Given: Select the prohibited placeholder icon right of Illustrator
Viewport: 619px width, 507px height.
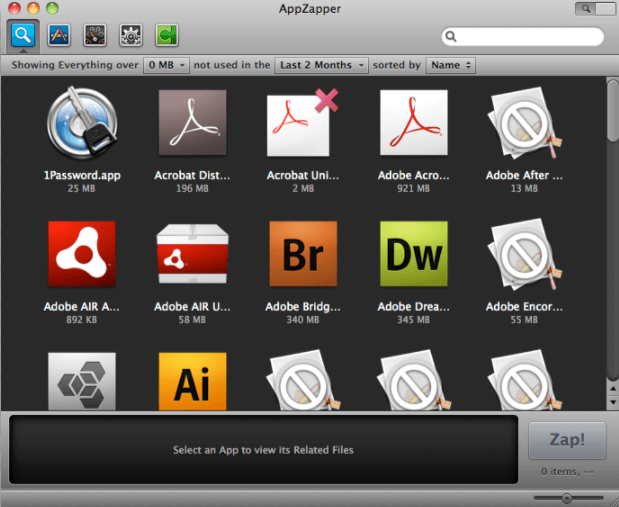Looking at the screenshot, I should (x=303, y=380).
